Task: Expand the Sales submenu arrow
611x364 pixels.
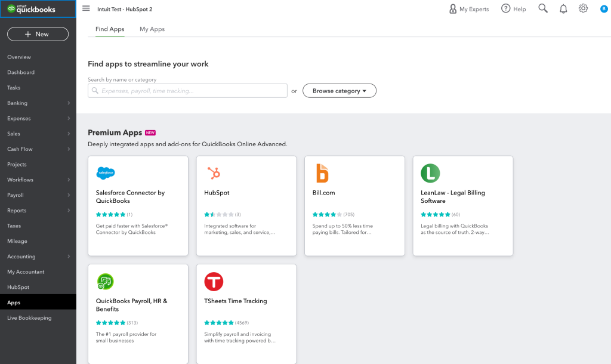Action: [x=69, y=134]
